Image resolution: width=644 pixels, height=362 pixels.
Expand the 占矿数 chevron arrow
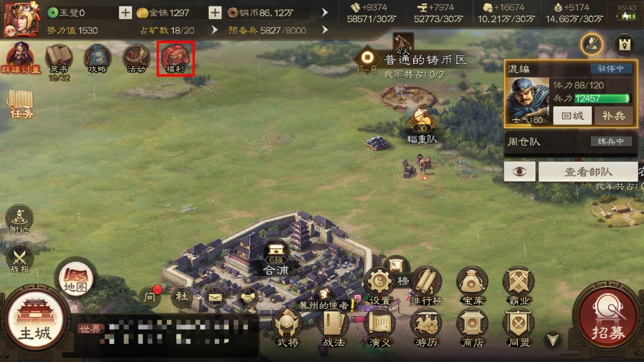pyautogui.click(x=214, y=30)
